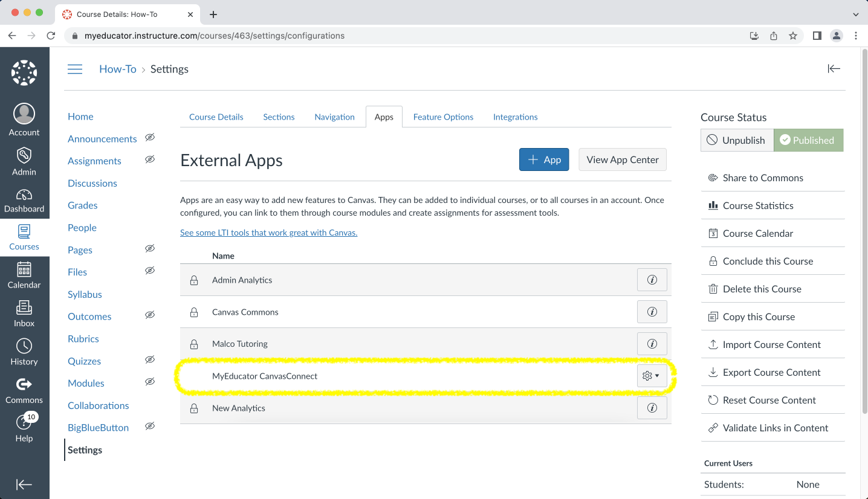Viewport: 868px width, 499px height.
Task: Open People in course navigation
Action: pos(82,228)
